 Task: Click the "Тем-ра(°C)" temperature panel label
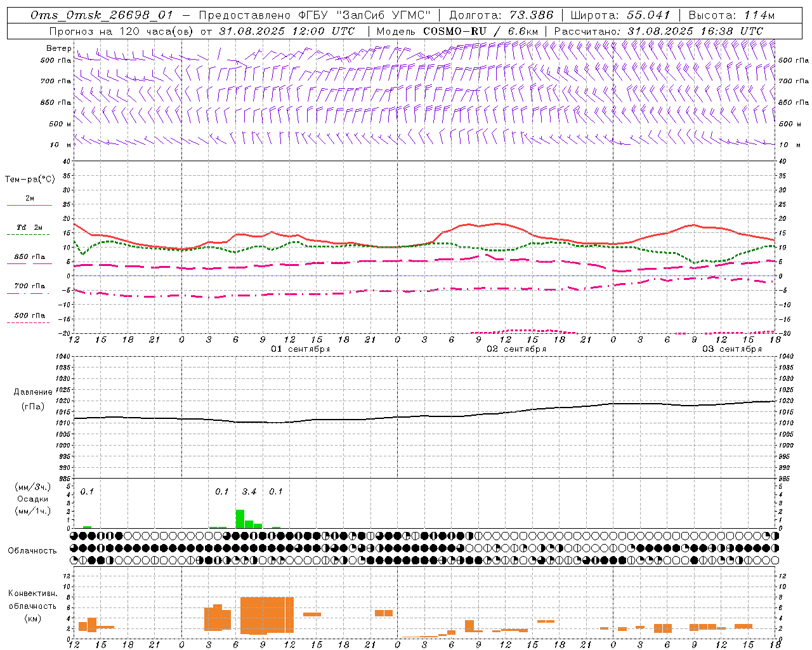[30, 180]
